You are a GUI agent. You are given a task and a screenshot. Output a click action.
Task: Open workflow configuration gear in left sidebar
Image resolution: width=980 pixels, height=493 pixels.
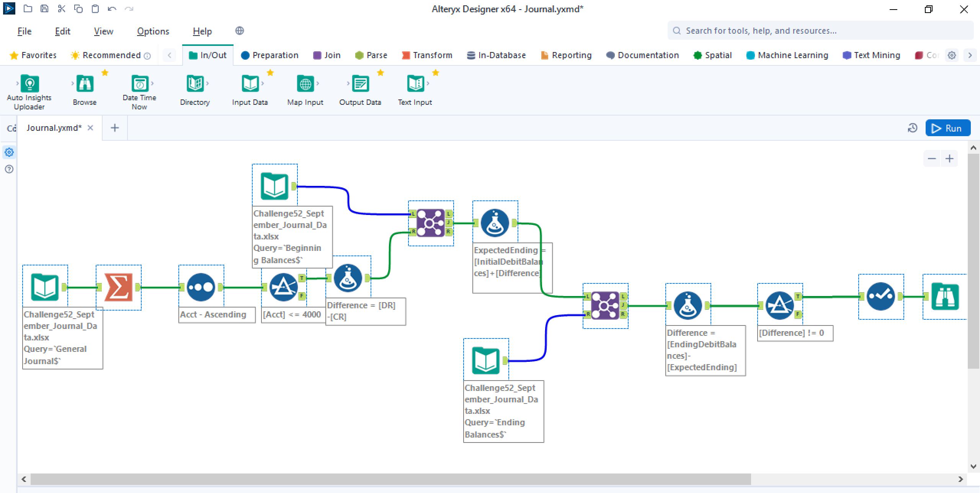point(9,153)
